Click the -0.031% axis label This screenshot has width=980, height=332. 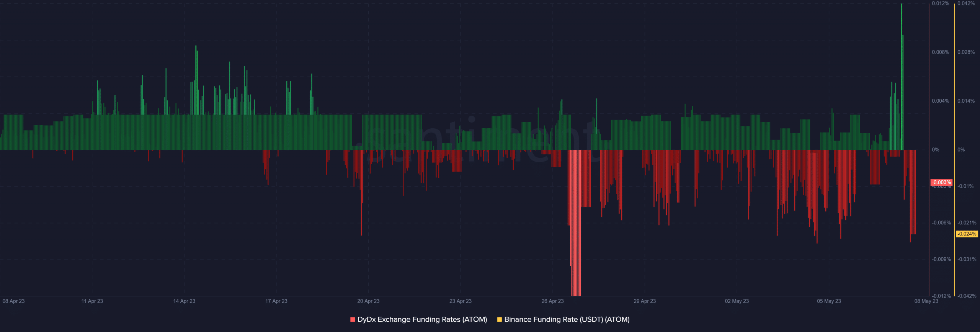(967, 259)
